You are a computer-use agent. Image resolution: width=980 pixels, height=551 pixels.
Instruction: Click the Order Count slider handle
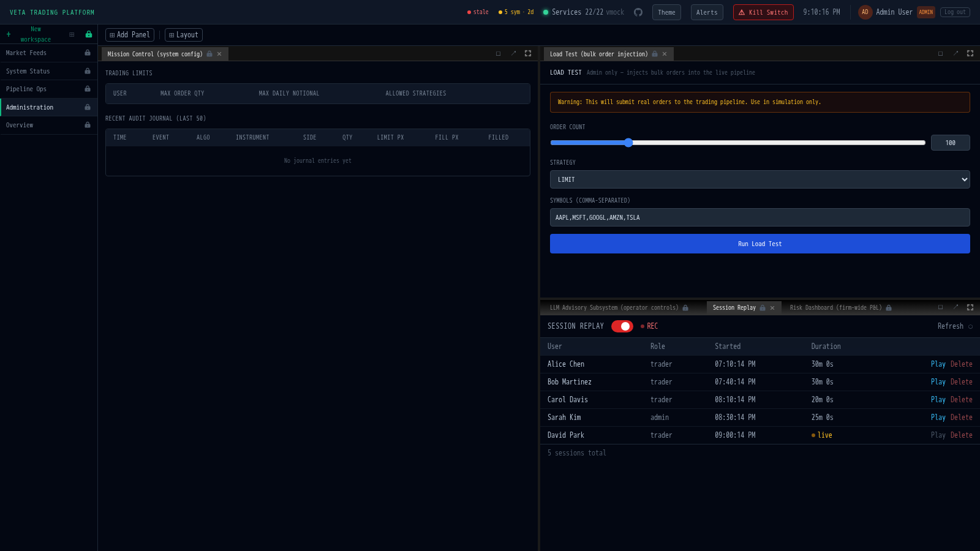pos(628,143)
